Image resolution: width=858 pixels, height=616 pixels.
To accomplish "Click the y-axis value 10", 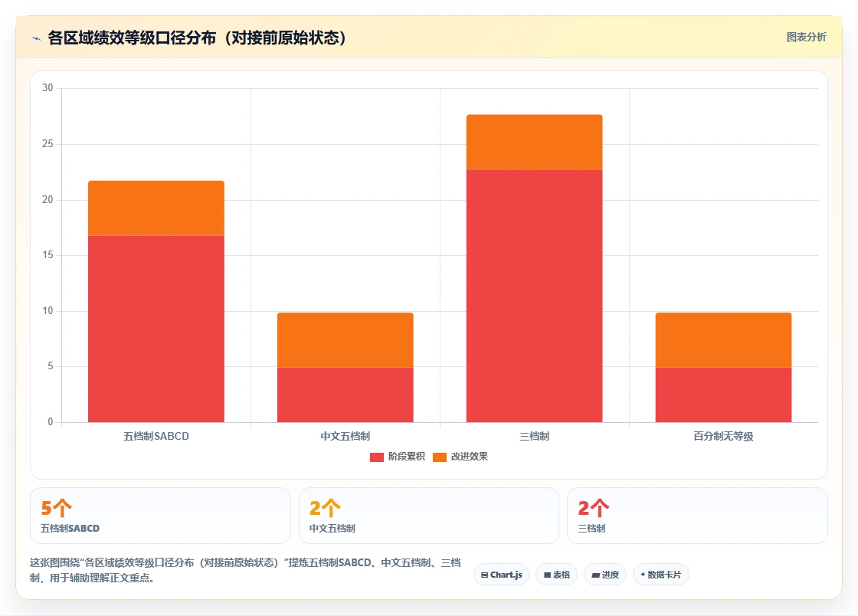I will coord(47,311).
